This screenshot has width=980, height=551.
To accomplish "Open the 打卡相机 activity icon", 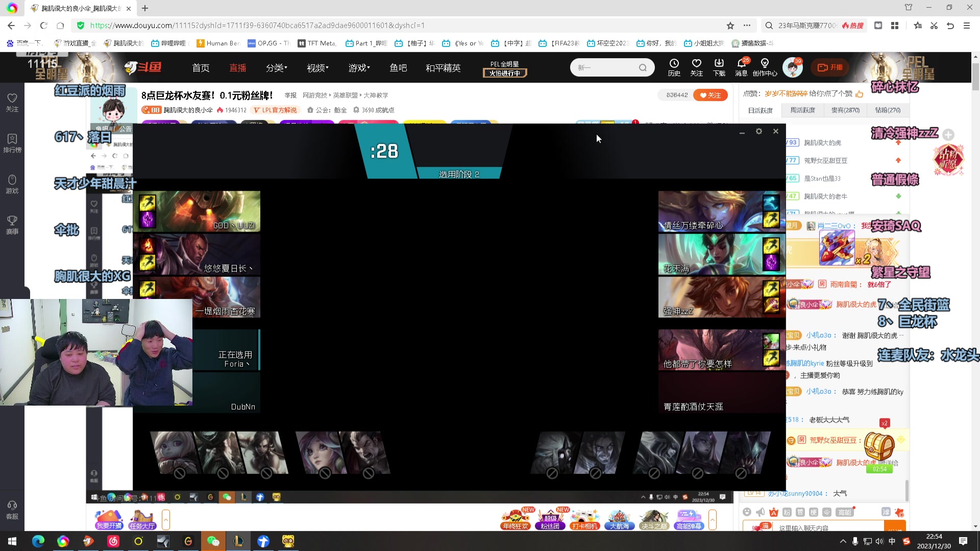I will pyautogui.click(x=585, y=520).
